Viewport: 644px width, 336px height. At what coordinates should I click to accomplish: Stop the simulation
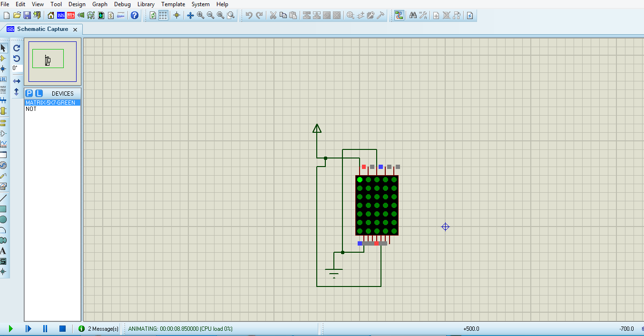coord(62,328)
